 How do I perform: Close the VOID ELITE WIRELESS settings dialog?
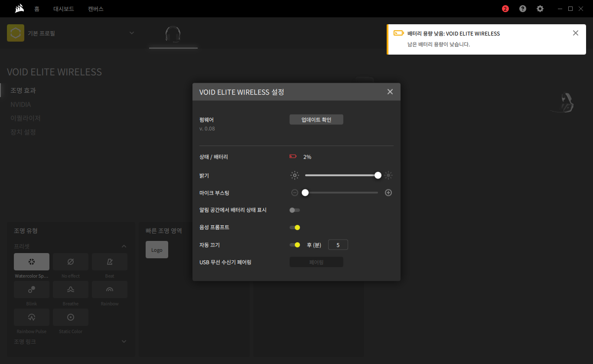tap(390, 92)
